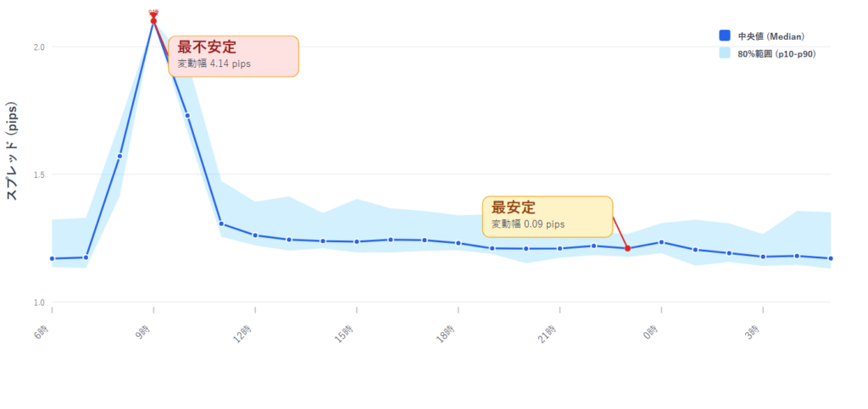Select the 最不安定 annotation callout box
Viewport: 868px width, 409px height.
tap(233, 56)
